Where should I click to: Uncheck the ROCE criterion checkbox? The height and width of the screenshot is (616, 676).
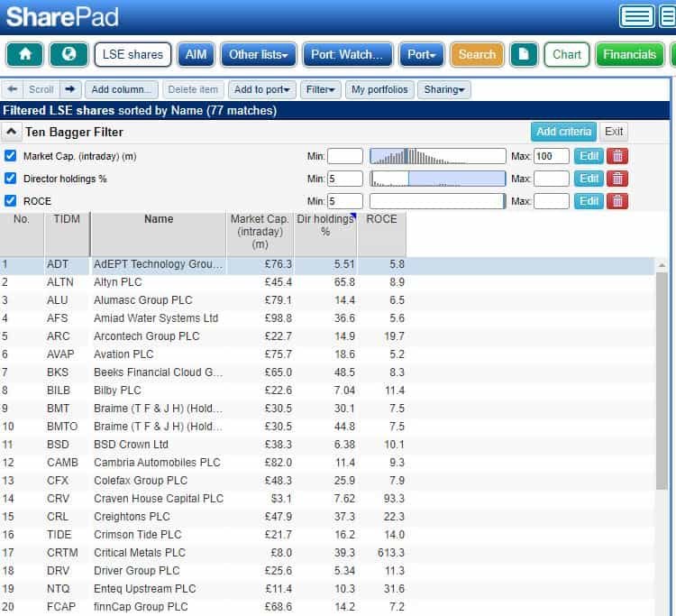point(10,200)
